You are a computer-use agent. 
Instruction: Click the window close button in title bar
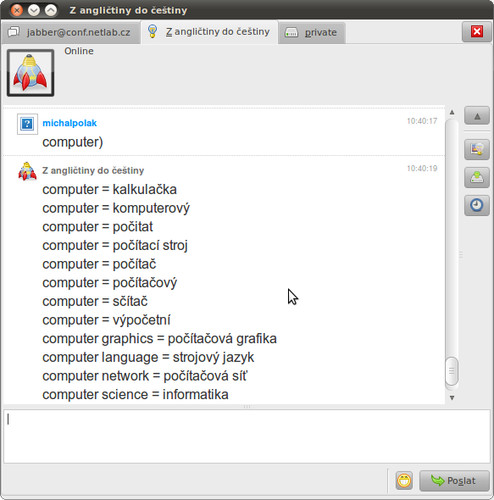click(x=17, y=10)
